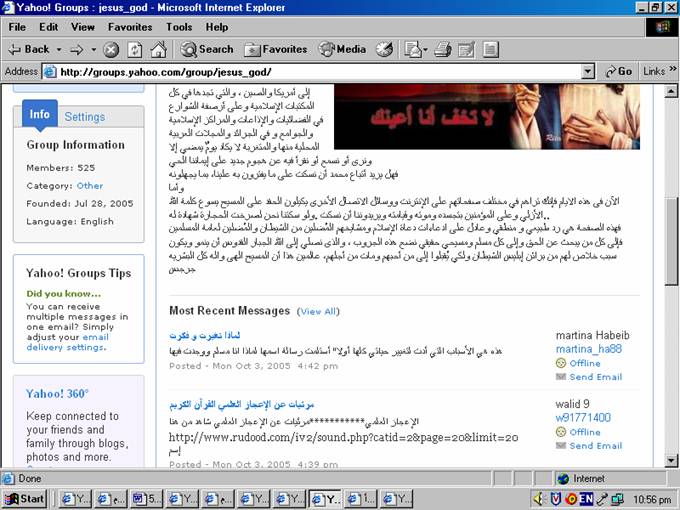Print the page with the Print icon
680x510 pixels.
(x=443, y=50)
